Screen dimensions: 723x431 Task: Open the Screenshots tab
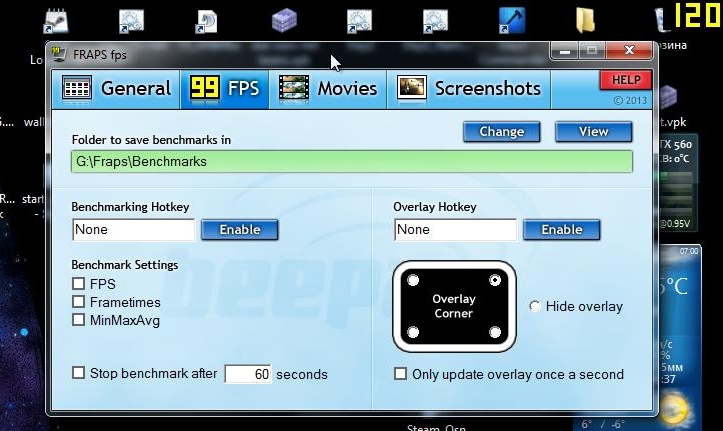tap(468, 89)
